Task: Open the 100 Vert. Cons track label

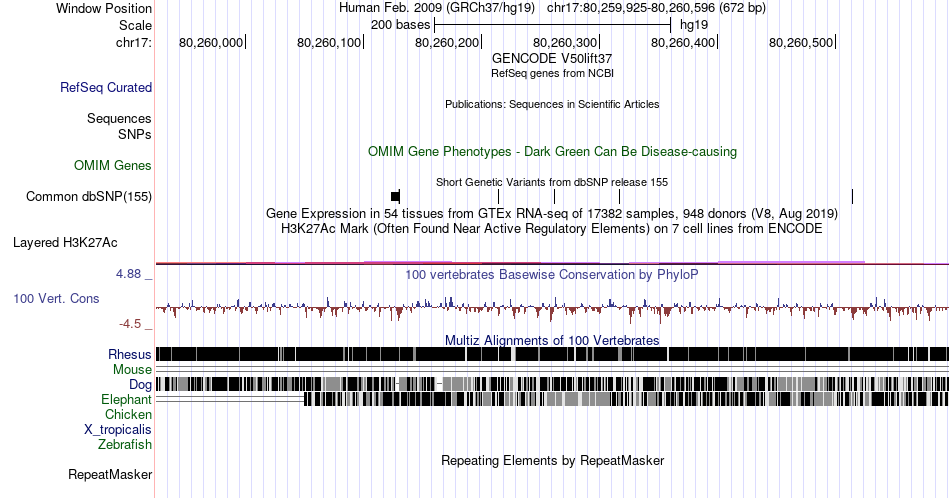Action: click(x=56, y=298)
